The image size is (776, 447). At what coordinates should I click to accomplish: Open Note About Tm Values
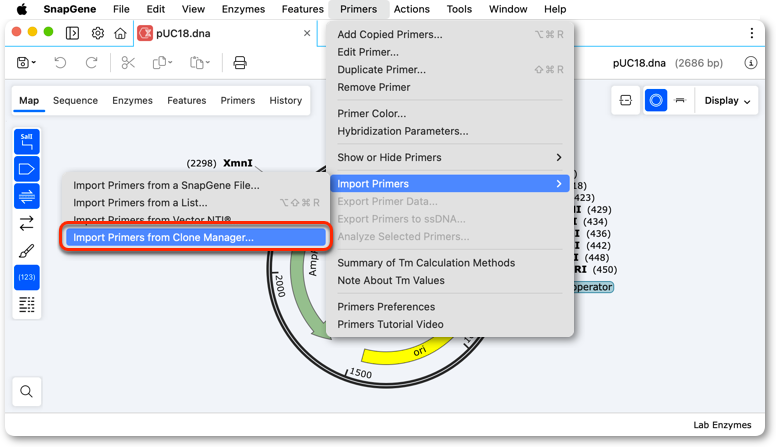(449, 280)
